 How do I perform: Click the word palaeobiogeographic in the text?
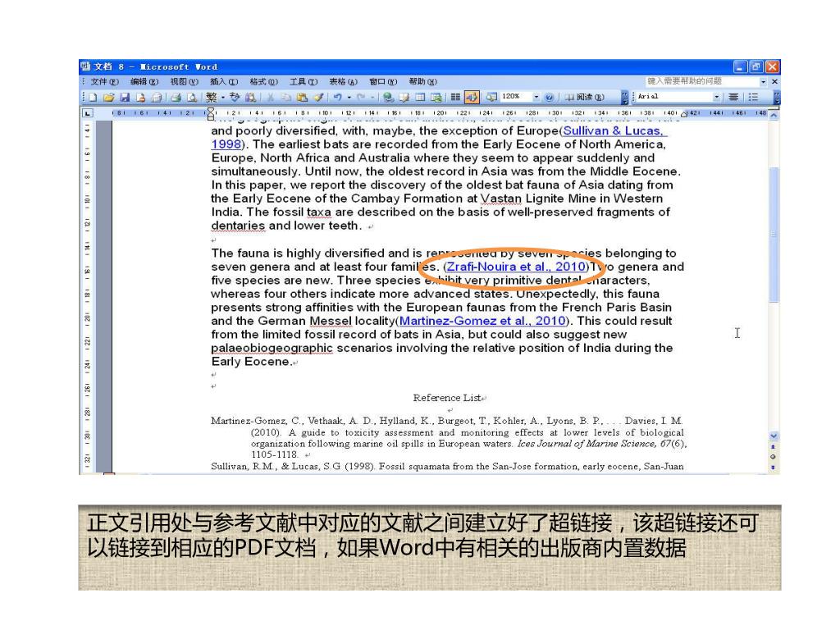[x=272, y=348]
